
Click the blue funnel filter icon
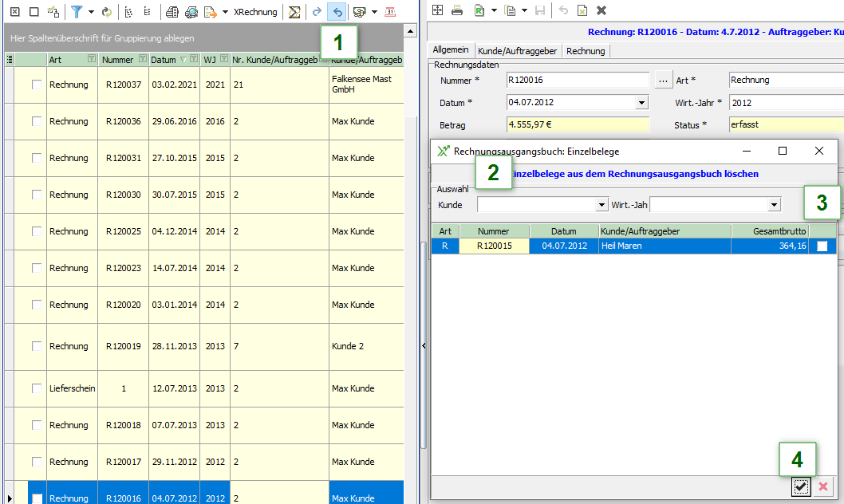77,12
